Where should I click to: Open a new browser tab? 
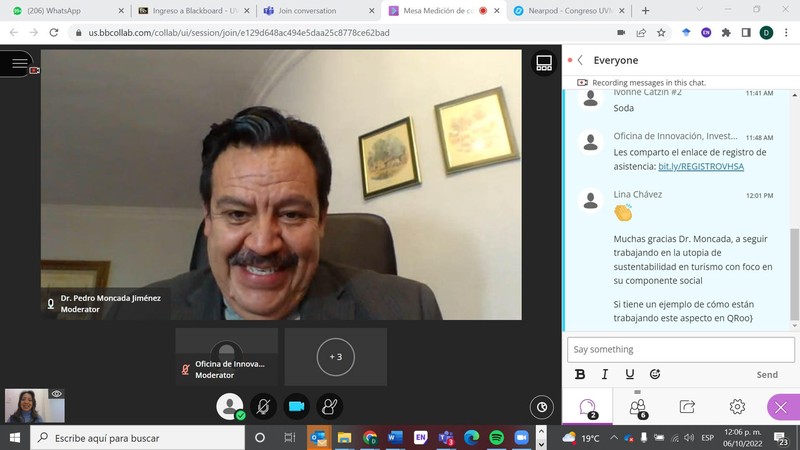[x=645, y=11]
